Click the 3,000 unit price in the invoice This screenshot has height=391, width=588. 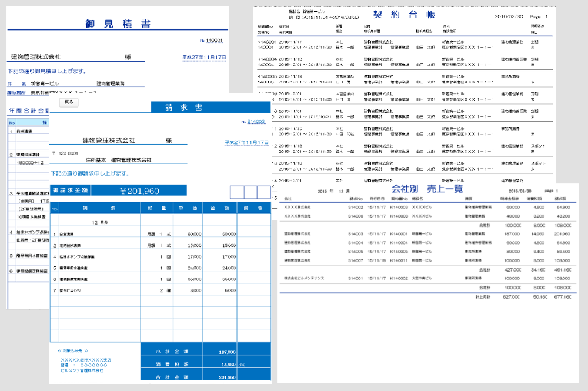[x=195, y=290]
